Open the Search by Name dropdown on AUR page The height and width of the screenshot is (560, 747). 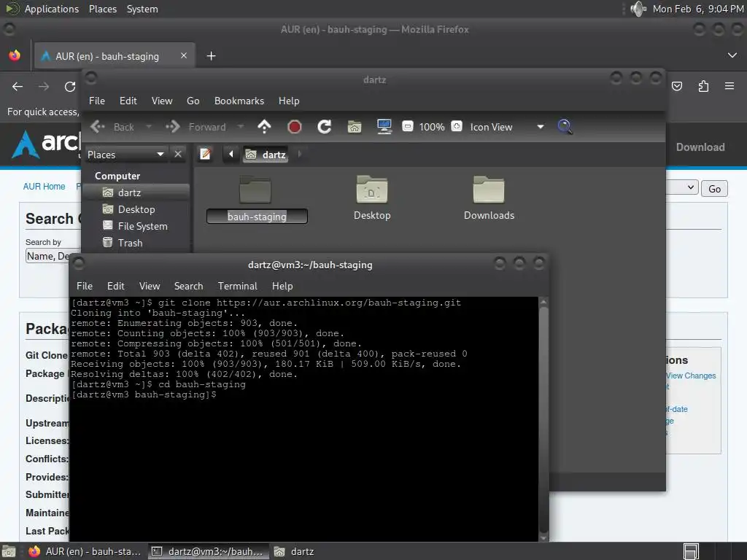point(47,256)
